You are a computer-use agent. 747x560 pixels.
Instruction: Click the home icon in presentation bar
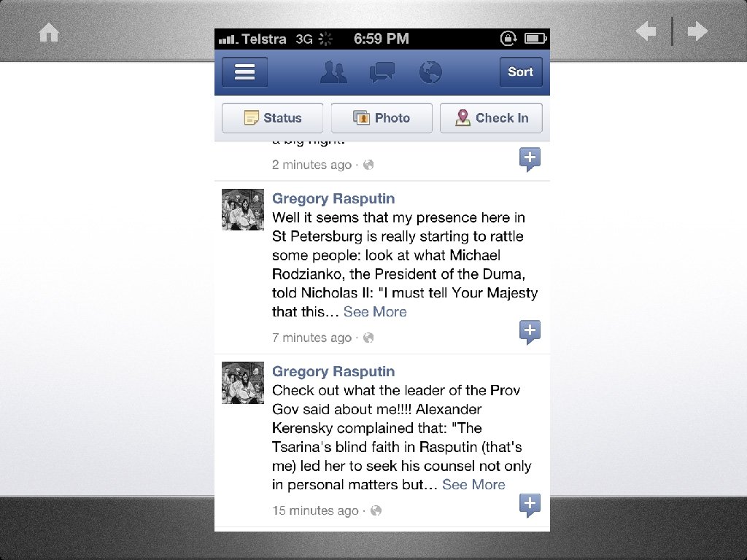pyautogui.click(x=49, y=33)
